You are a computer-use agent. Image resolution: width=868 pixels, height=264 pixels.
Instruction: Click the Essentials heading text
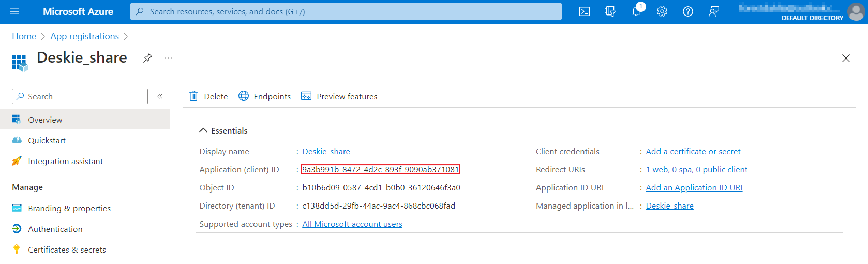[229, 130]
